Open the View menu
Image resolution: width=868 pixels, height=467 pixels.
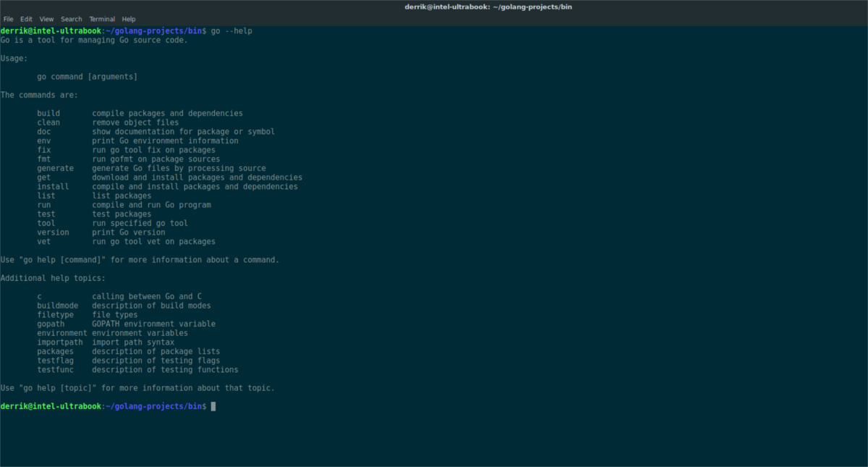47,19
